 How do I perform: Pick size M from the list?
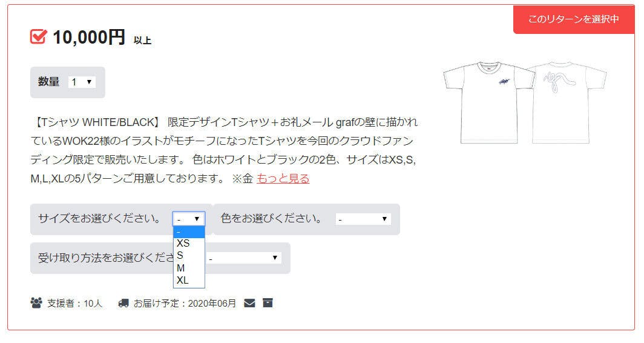pos(181,268)
